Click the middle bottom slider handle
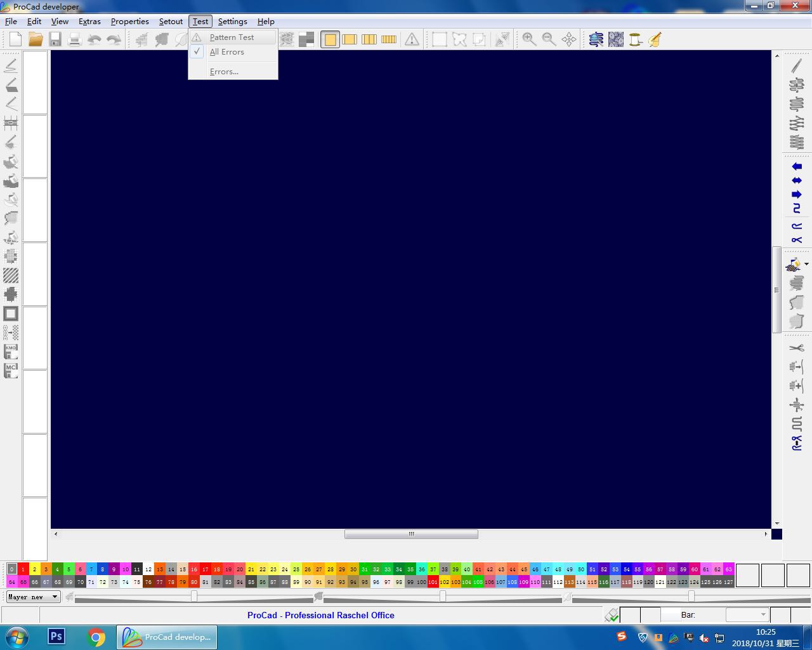This screenshot has height=650, width=812. [x=443, y=596]
